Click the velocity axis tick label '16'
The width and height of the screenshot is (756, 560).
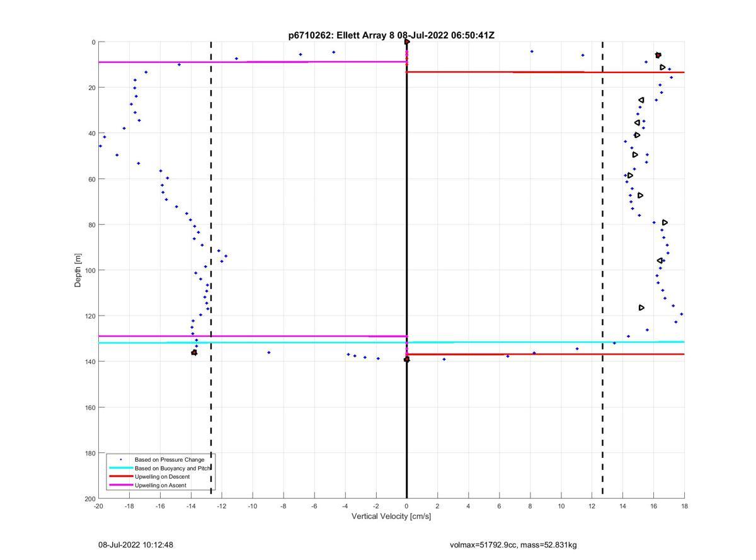[654, 506]
